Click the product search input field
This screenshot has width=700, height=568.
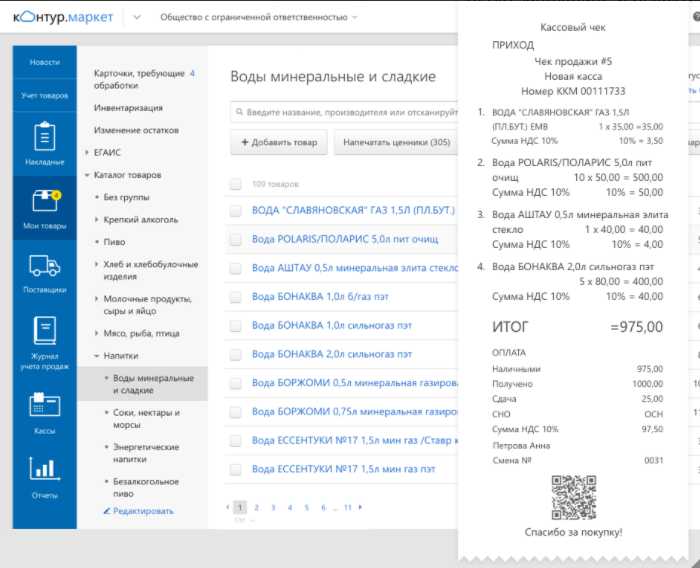pos(344,112)
